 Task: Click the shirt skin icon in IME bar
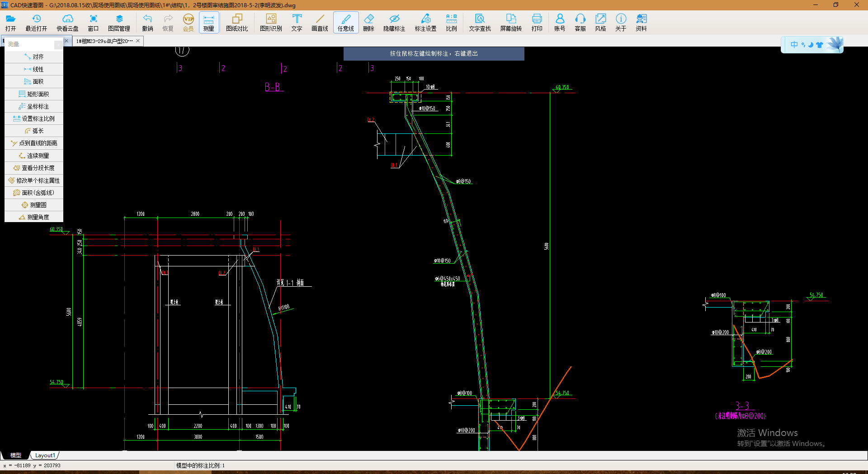click(x=819, y=45)
